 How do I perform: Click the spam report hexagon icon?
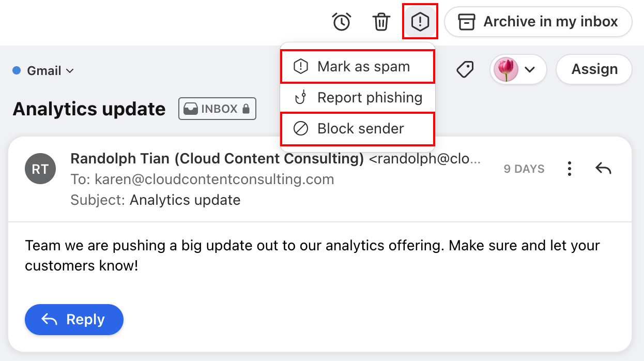(x=420, y=22)
